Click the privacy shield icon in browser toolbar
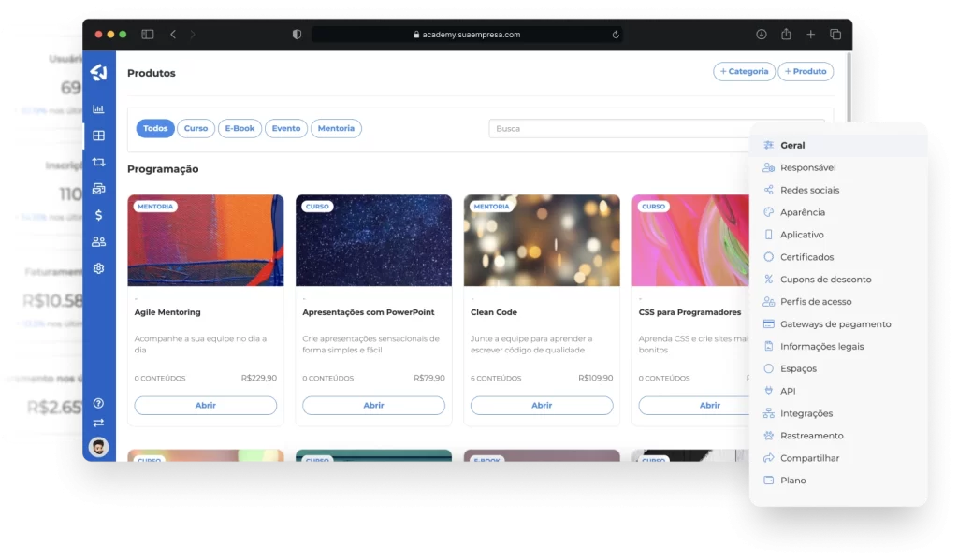958x560 pixels. coord(297,35)
